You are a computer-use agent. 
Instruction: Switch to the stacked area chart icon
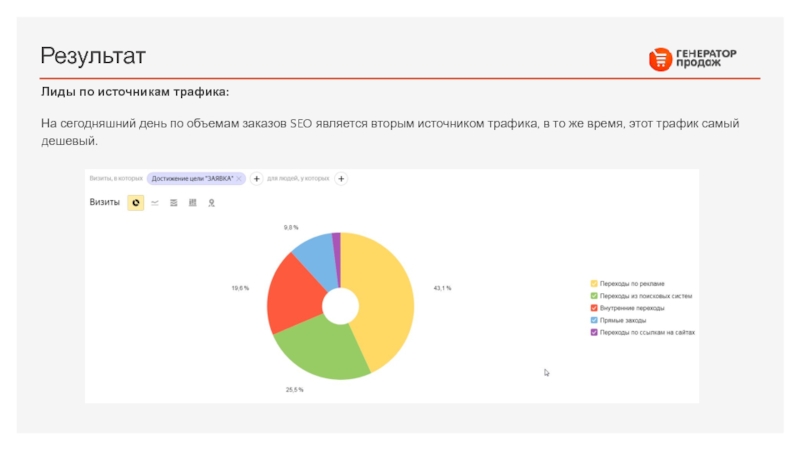174,202
